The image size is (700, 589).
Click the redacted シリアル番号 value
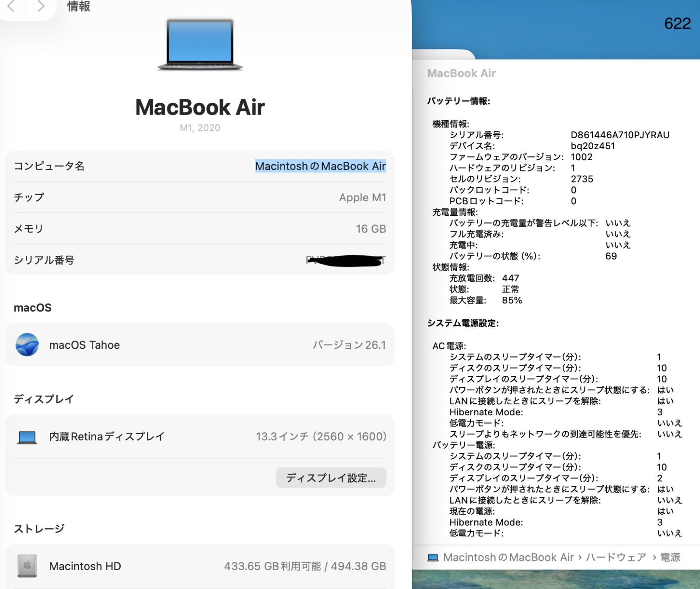[x=346, y=261]
